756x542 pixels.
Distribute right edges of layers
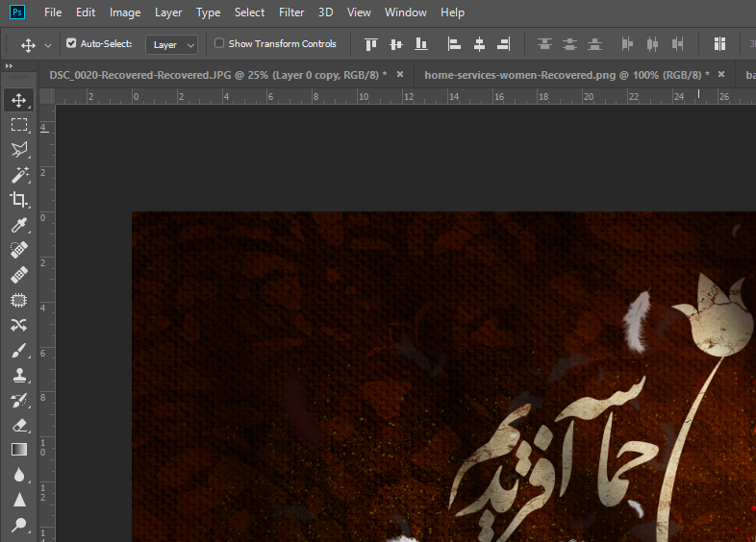[x=677, y=44]
